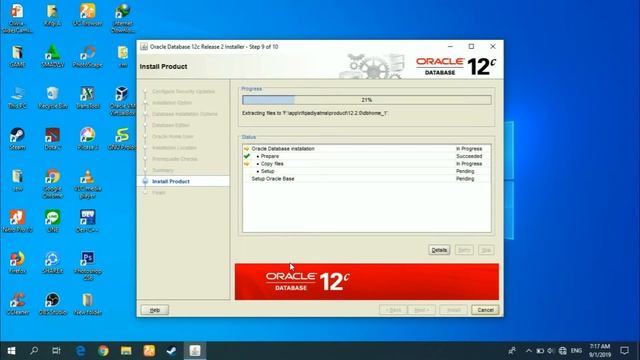
Task: Click the Prepare status row
Action: (367, 156)
